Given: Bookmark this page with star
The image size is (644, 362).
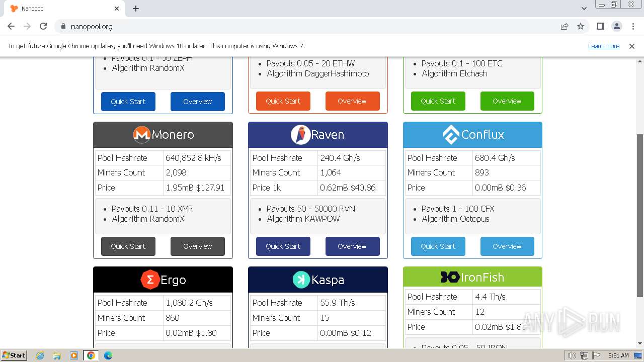Looking at the screenshot, I should (581, 26).
